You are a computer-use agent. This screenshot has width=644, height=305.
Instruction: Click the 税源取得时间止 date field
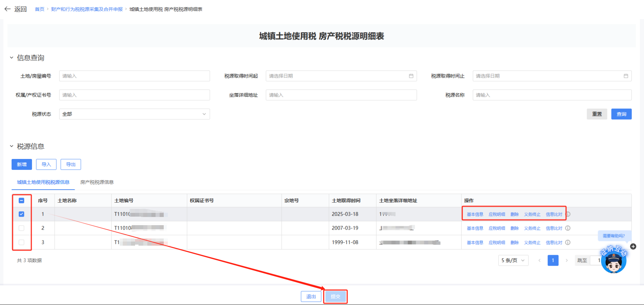(x=552, y=76)
